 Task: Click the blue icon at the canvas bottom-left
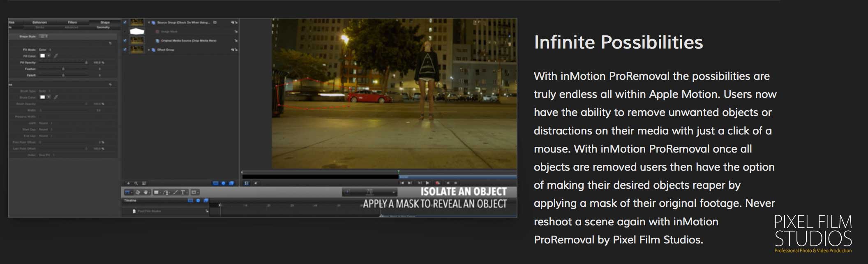coord(247,183)
